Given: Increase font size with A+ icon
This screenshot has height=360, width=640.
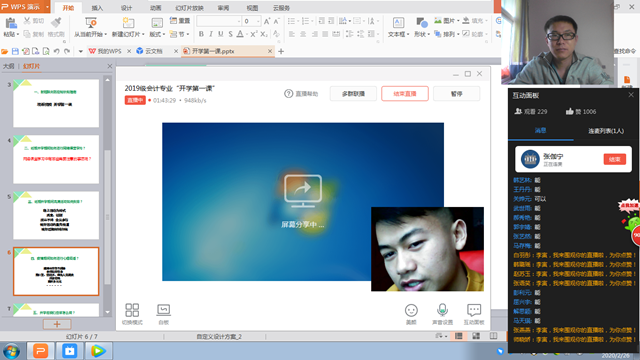Looking at the screenshot, I should tap(267, 21).
